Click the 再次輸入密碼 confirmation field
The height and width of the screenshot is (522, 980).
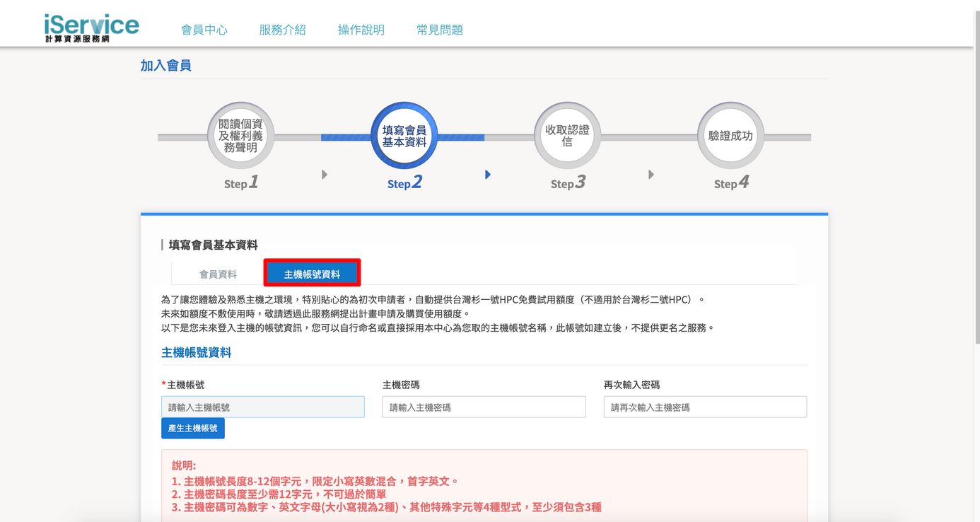(x=705, y=407)
